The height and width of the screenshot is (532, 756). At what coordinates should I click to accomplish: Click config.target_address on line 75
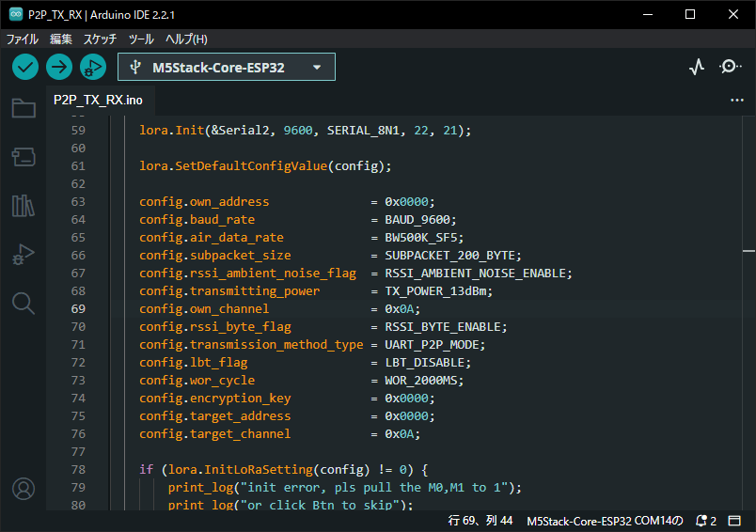click(215, 415)
